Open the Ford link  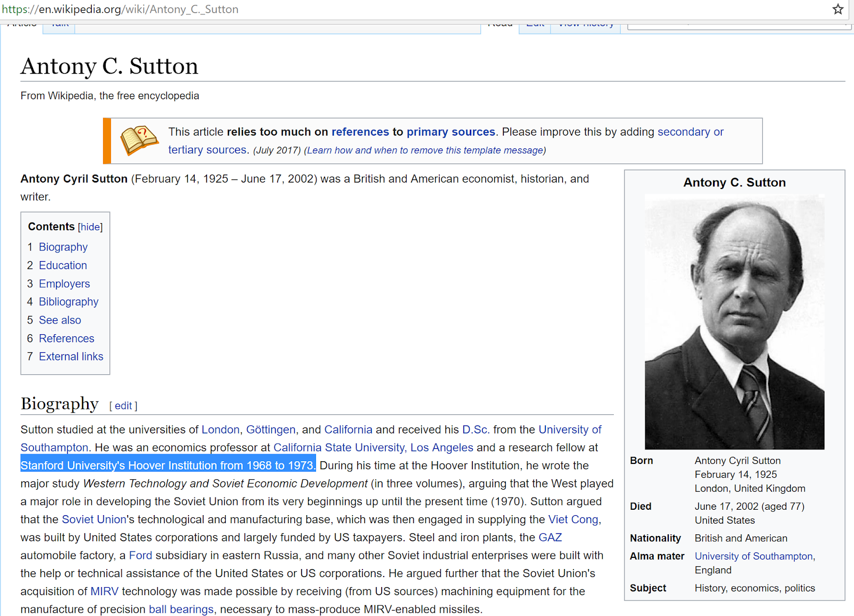[140, 556]
